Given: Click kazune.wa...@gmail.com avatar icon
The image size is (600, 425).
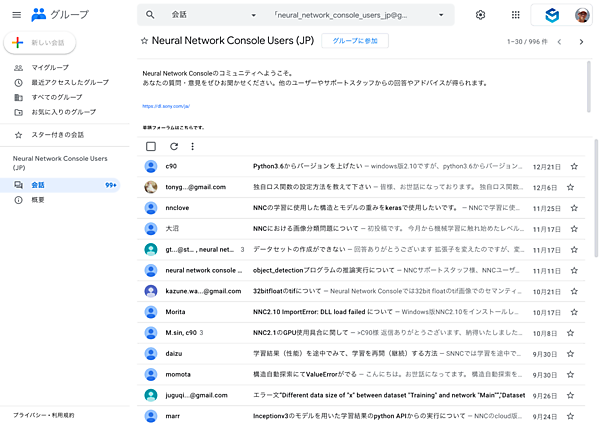Looking at the screenshot, I should tap(151, 291).
